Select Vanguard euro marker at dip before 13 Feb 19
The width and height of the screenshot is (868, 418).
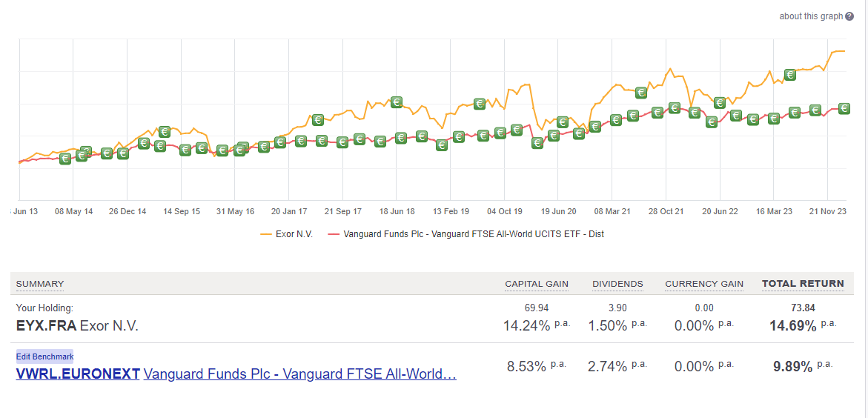click(441, 145)
